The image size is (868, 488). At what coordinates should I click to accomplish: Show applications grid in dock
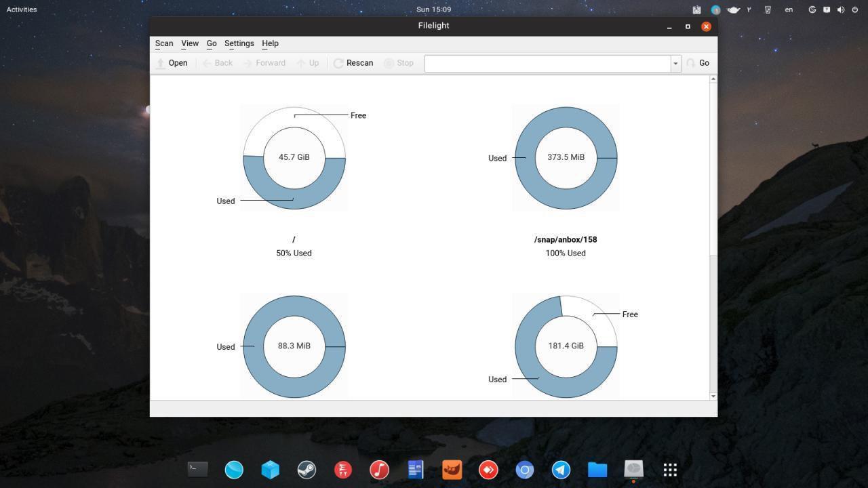point(670,469)
